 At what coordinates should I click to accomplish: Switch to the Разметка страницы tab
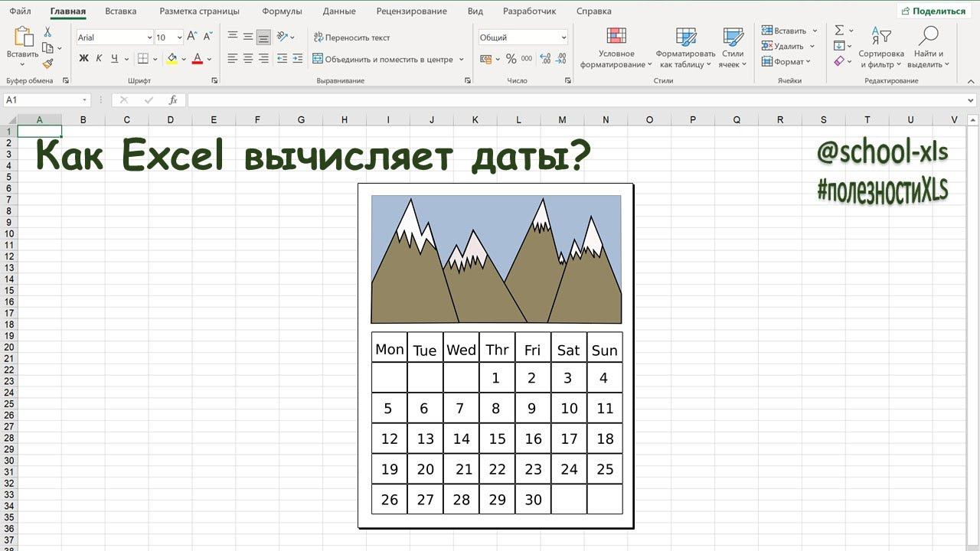199,11
